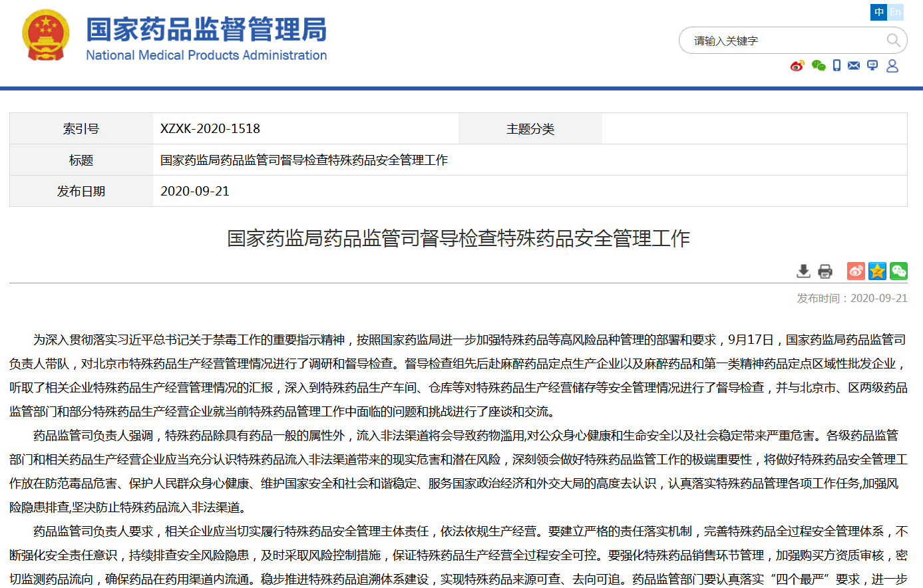Open the user profile icon in header

point(892,65)
